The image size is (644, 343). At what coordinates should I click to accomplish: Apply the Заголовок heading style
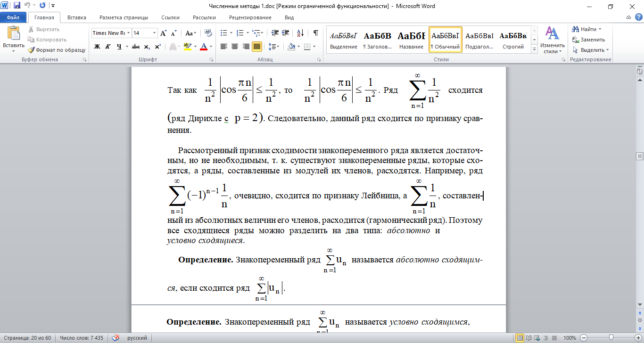(378, 40)
